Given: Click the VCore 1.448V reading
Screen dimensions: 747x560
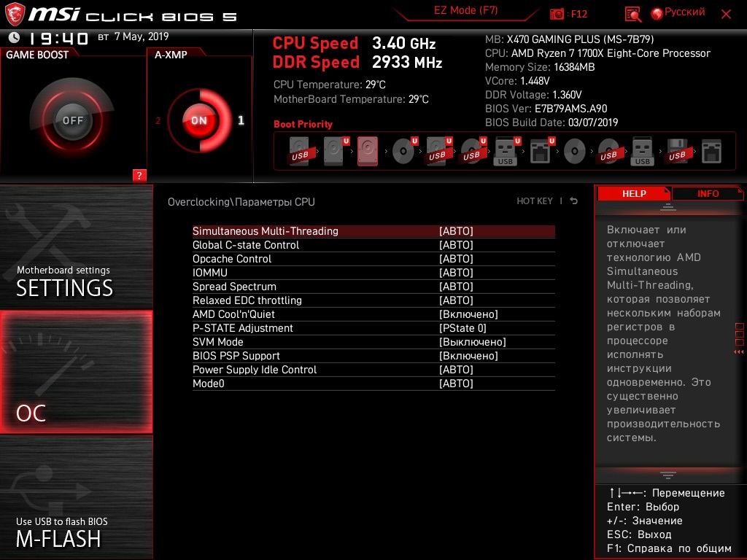Looking at the screenshot, I should (x=517, y=81).
